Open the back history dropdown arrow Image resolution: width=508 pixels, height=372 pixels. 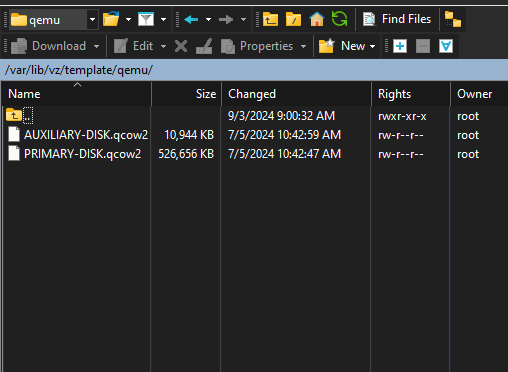click(208, 19)
